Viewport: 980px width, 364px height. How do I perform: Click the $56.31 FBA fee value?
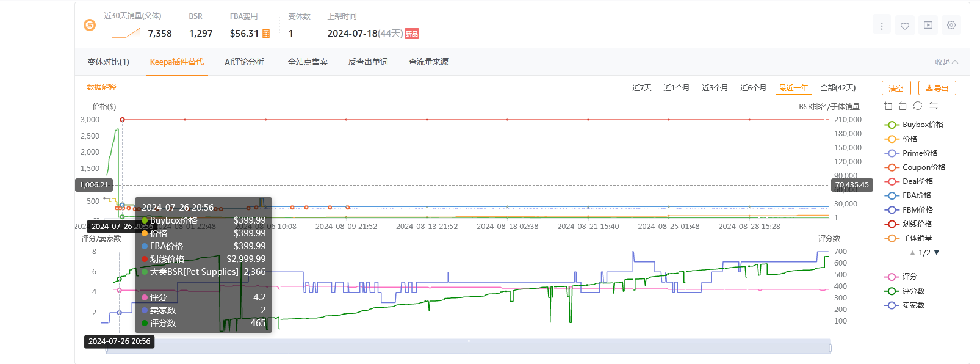(244, 34)
